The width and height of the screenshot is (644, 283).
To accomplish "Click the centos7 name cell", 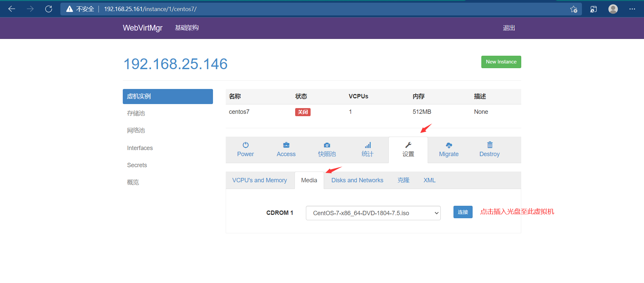I will tap(239, 112).
